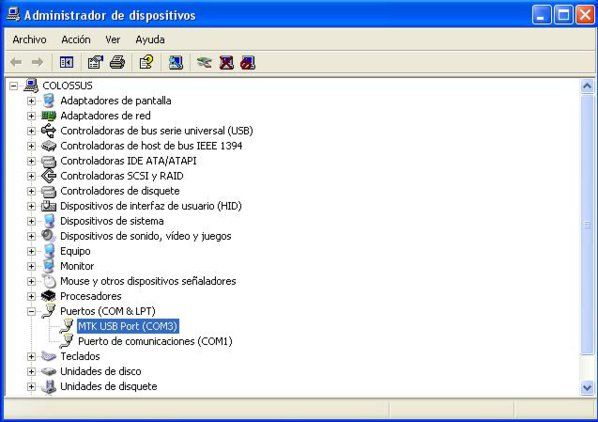The height and width of the screenshot is (422, 598).
Task: Click the scrollbar down arrow
Action: coord(587,388)
